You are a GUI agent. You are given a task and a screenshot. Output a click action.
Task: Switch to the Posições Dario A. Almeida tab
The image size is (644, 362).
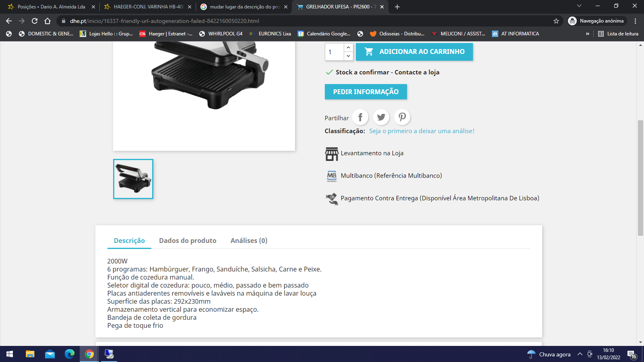tap(51, 7)
